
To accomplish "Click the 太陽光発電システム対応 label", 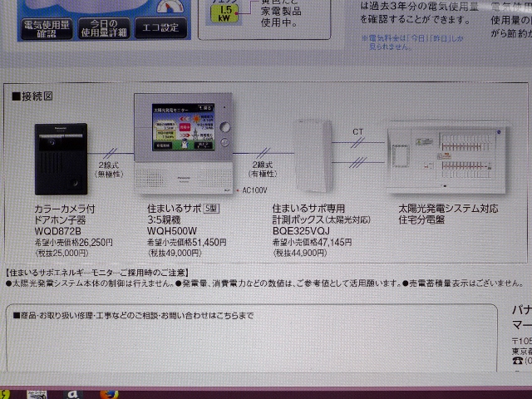I will (448, 209).
